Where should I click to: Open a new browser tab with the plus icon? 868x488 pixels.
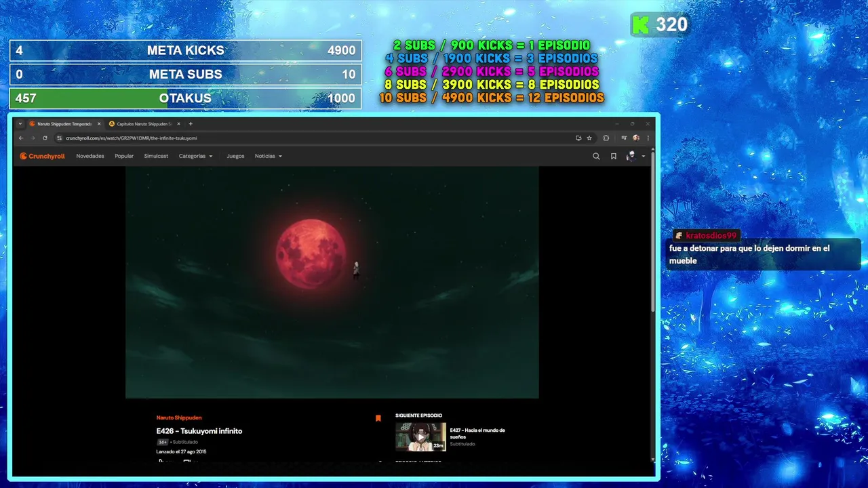(191, 124)
